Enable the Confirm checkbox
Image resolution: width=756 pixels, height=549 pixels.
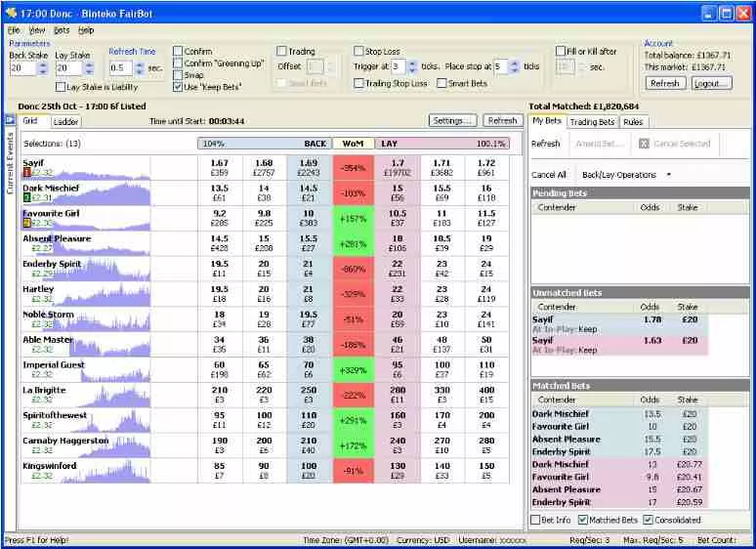[178, 51]
